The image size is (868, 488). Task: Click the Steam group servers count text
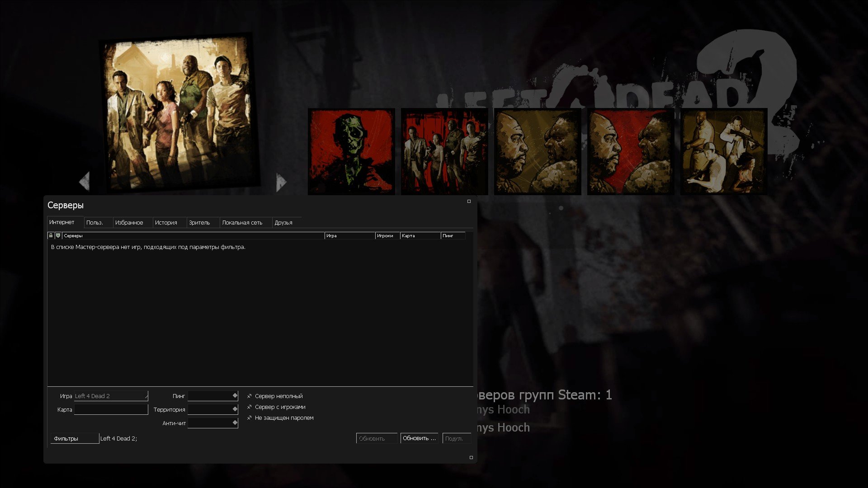(x=544, y=395)
